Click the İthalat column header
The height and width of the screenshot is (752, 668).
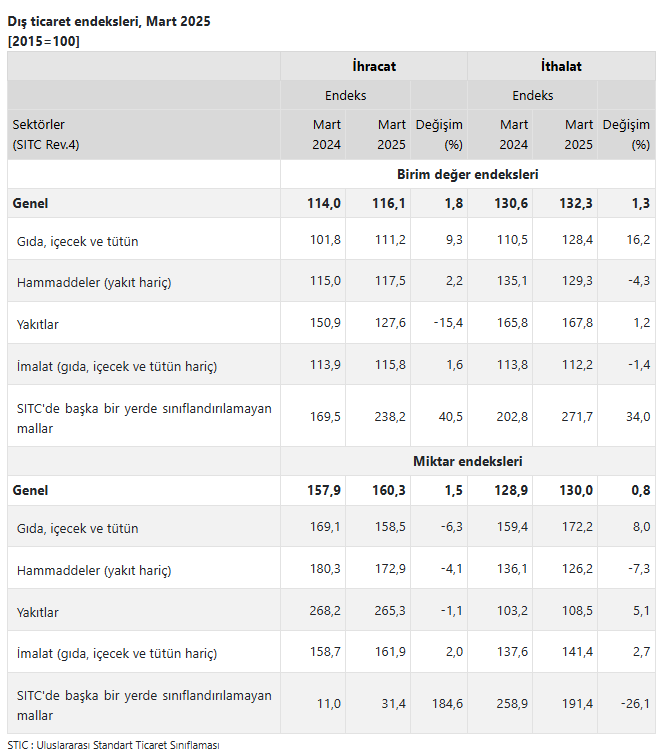(561, 66)
